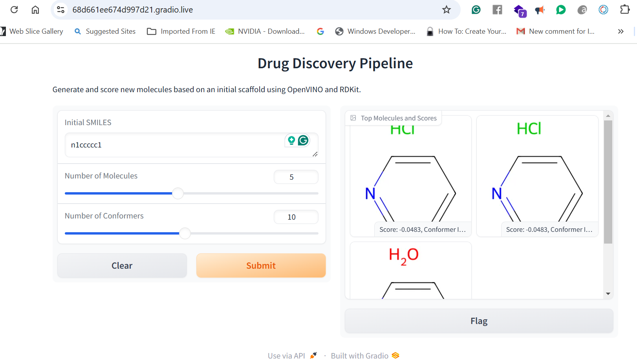
Task: Show more bookmarks with the chevron
Action: click(x=621, y=31)
